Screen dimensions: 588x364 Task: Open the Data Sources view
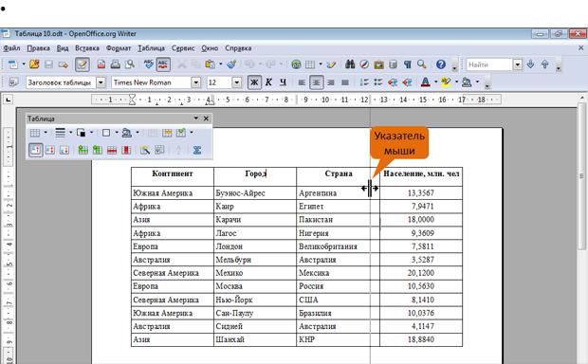(x=393, y=64)
